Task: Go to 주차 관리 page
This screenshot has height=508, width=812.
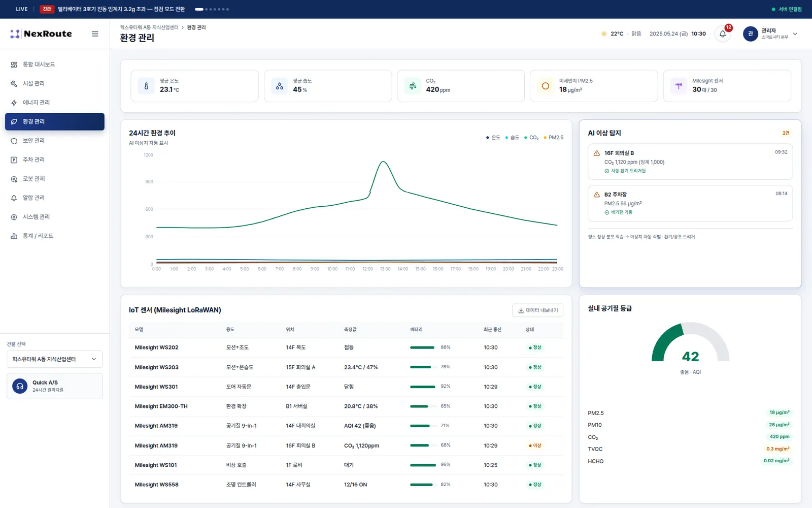Action: pyautogui.click(x=55, y=160)
